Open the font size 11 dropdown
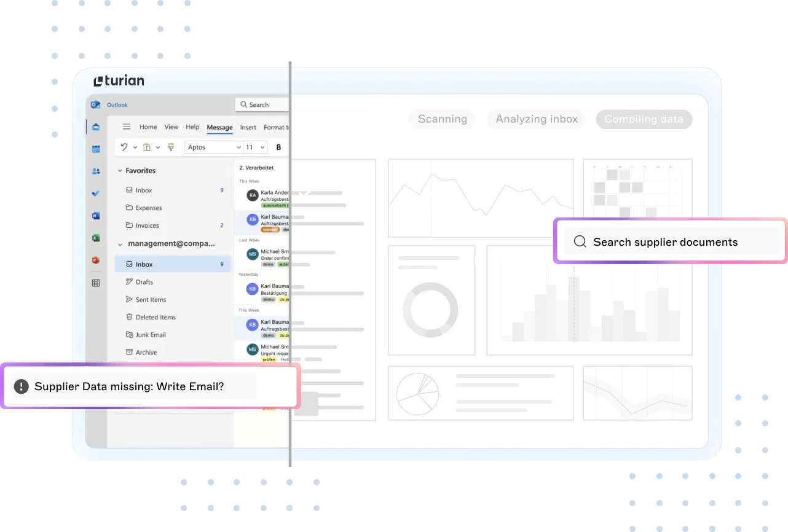Image resolution: width=788 pixels, height=532 pixels. [x=256, y=147]
